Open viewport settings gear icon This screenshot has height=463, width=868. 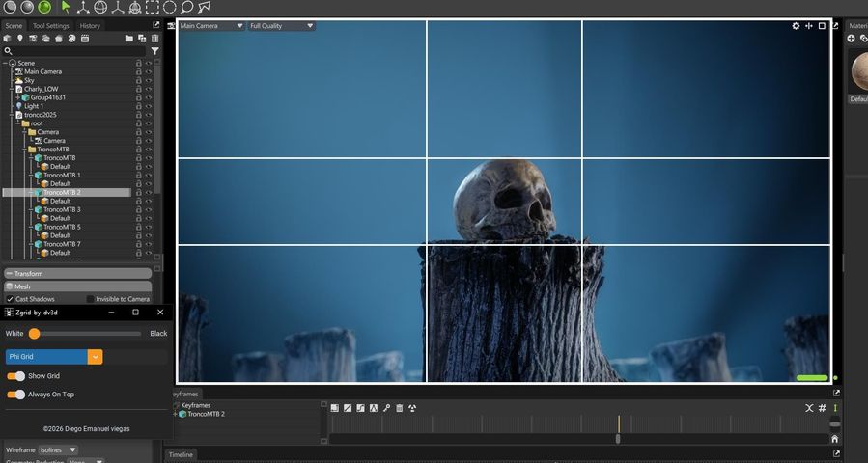coord(797,26)
